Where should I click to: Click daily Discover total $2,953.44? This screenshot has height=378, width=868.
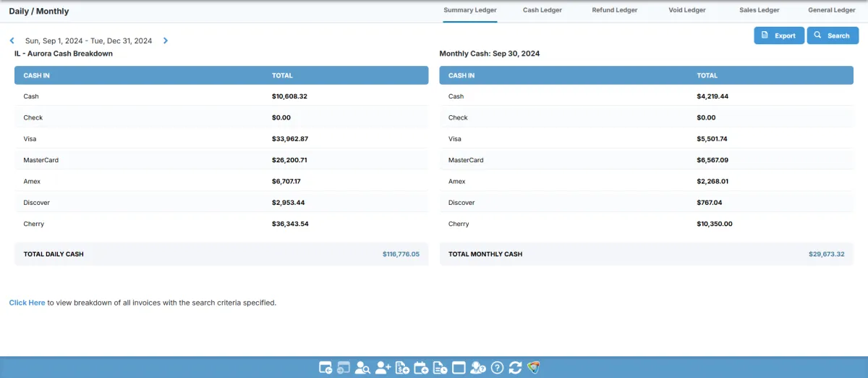(288, 203)
